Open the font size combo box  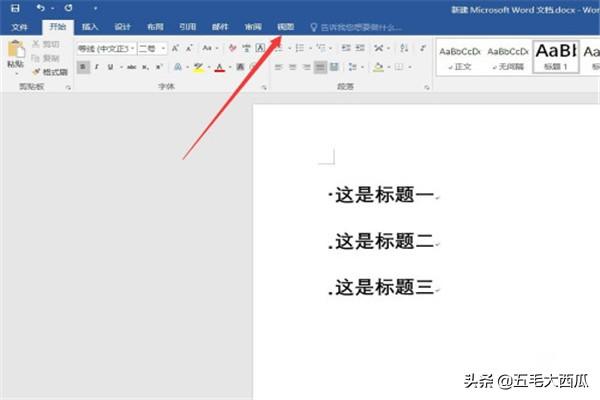(152, 49)
